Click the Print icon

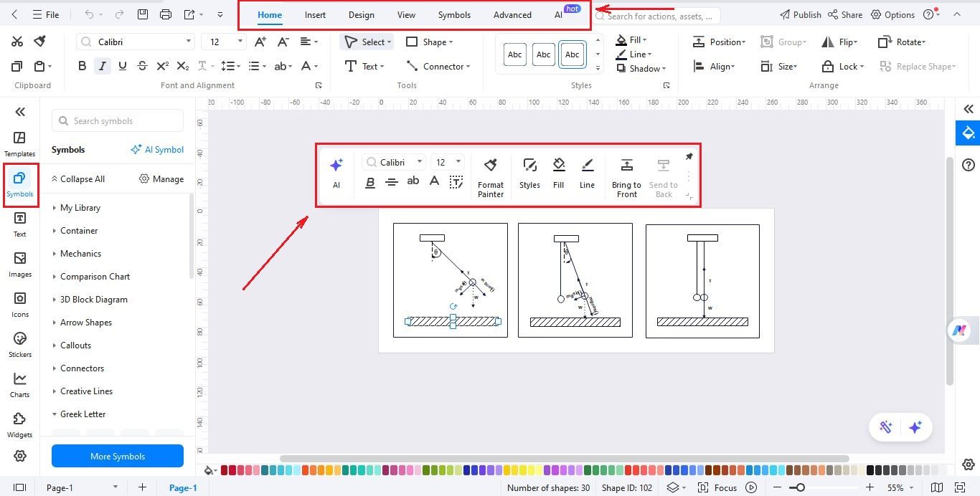pyautogui.click(x=166, y=14)
